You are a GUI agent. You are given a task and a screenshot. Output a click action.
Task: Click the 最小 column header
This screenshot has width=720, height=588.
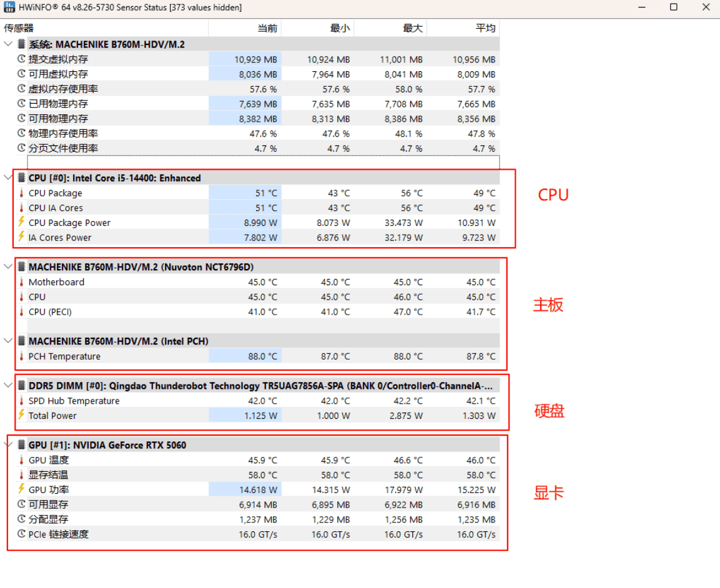(318, 28)
